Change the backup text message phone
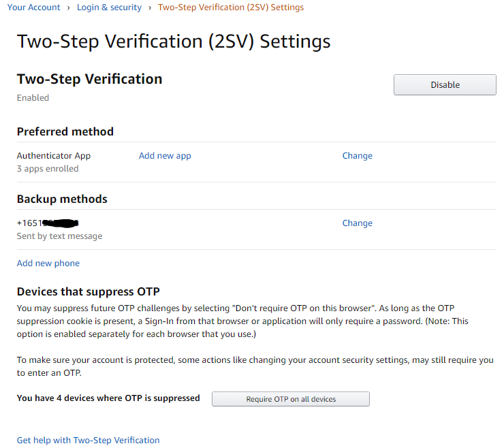The image size is (504, 448). pyautogui.click(x=357, y=223)
